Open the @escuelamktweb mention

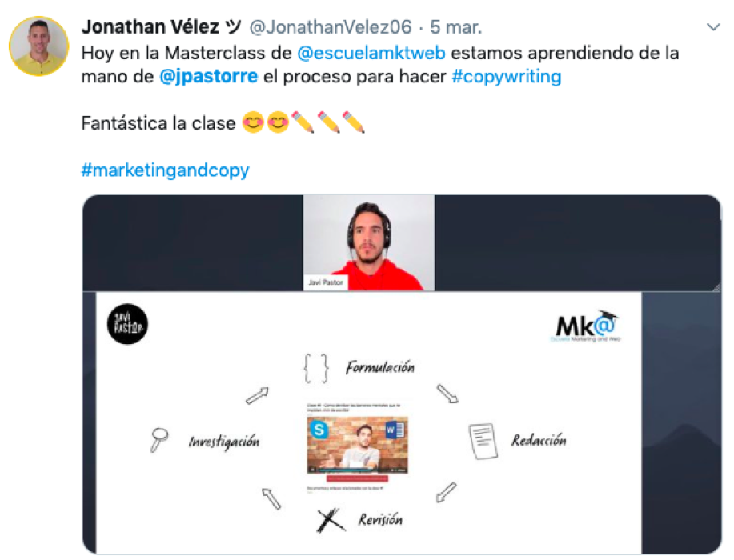[x=371, y=53]
